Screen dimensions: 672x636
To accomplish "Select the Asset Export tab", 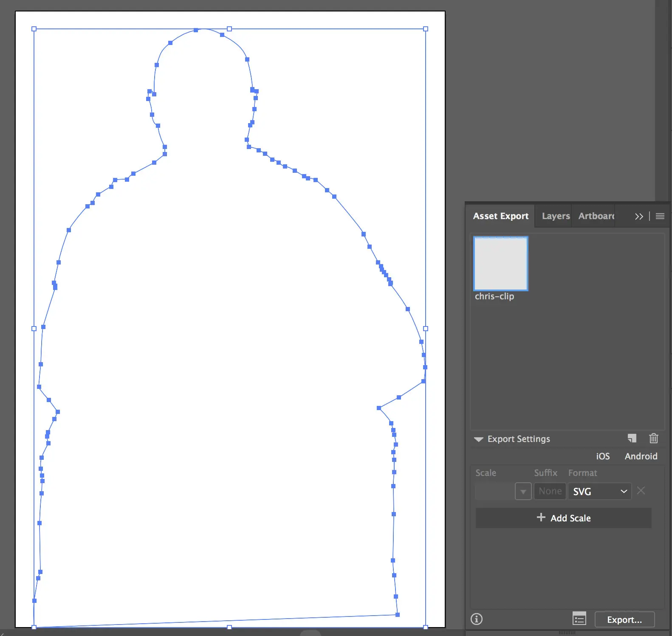I will pyautogui.click(x=500, y=216).
